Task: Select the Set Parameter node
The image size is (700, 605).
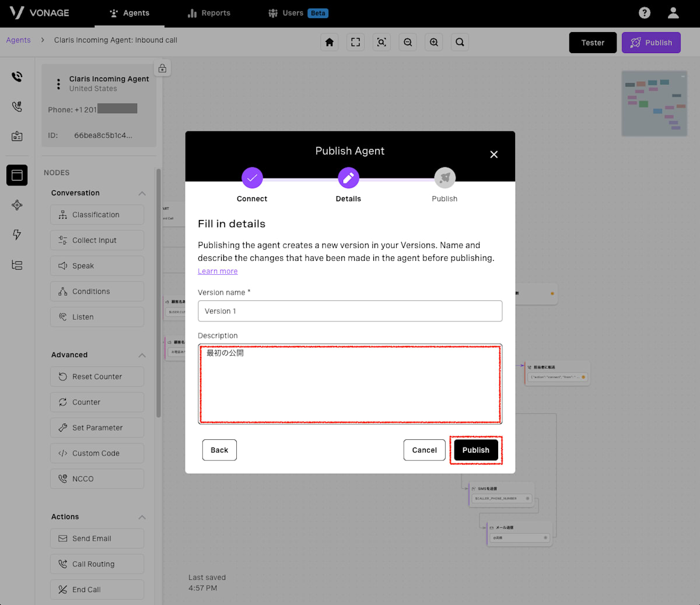Action: coord(97,428)
